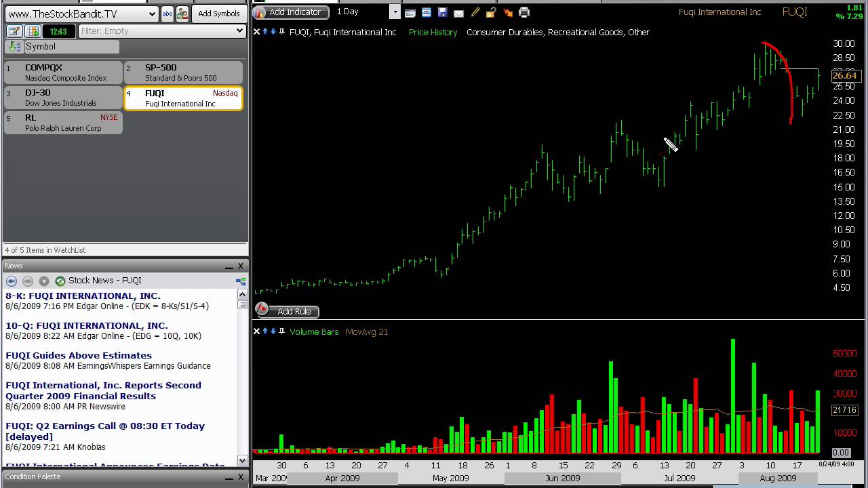Image resolution: width=868 pixels, height=488 pixels.
Task: Click the news link tree icon
Action: click(240, 281)
